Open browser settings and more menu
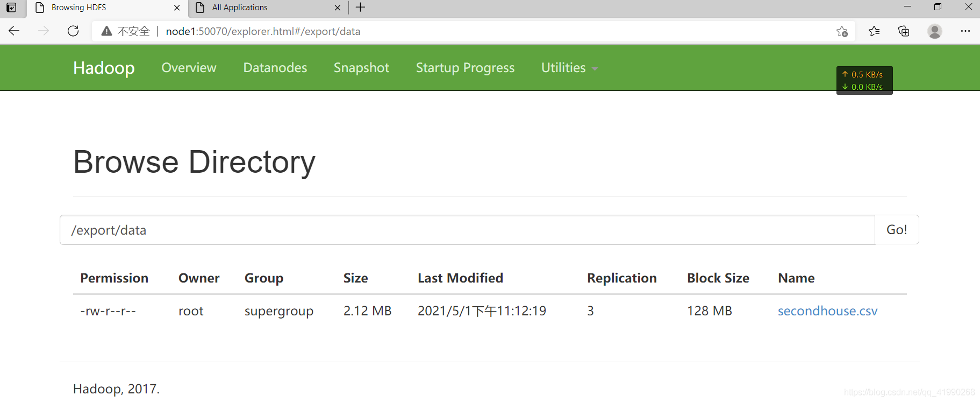 click(965, 31)
